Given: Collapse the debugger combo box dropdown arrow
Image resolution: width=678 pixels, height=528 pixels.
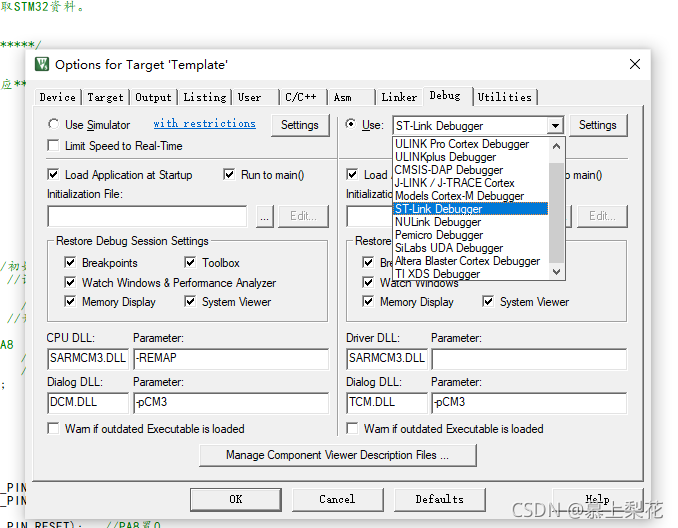Looking at the screenshot, I should pyautogui.click(x=555, y=126).
